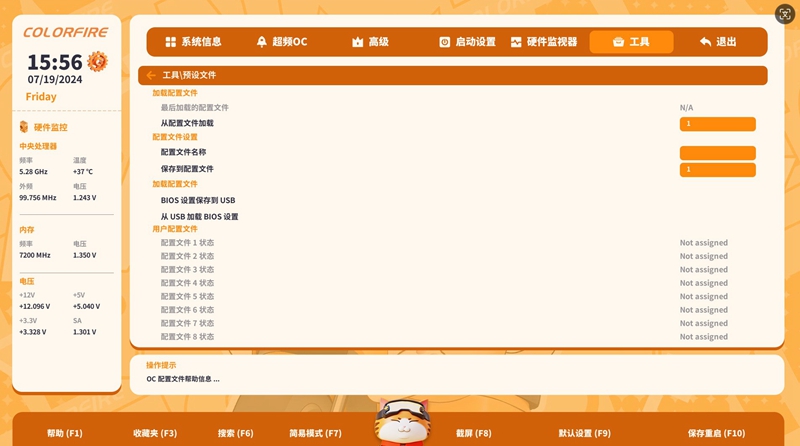Screen dimensions: 800x446
Task: Click the 启动设置 power icon
Action: 445,42
